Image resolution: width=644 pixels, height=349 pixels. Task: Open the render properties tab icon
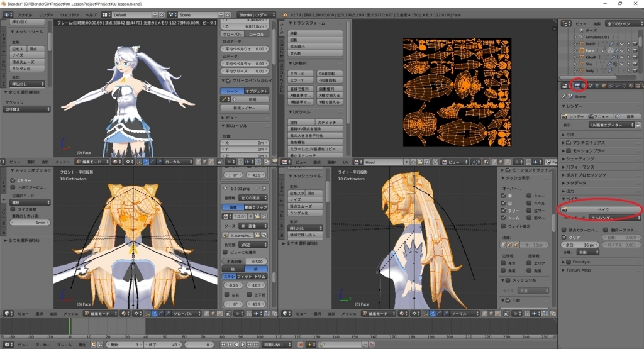click(x=577, y=86)
